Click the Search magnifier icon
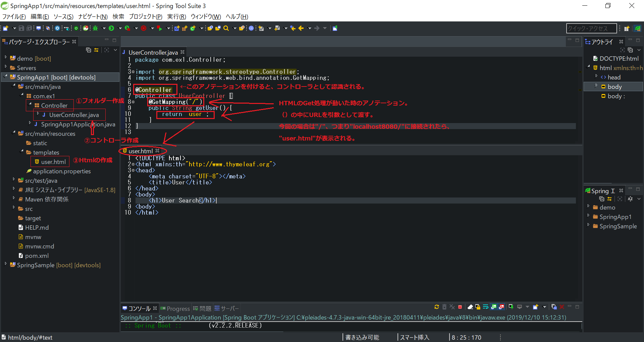The image size is (644, 342). 226,28
